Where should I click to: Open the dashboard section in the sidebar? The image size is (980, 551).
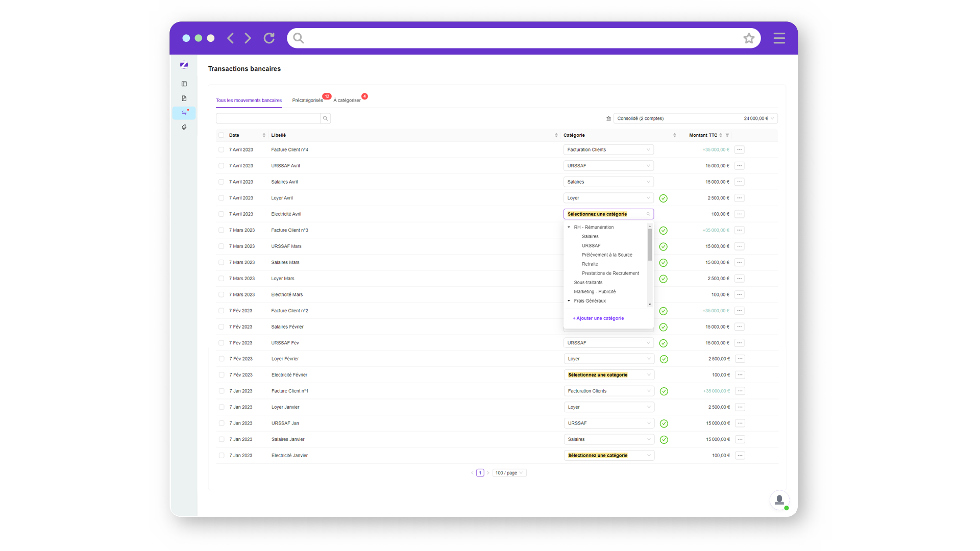[x=184, y=84]
